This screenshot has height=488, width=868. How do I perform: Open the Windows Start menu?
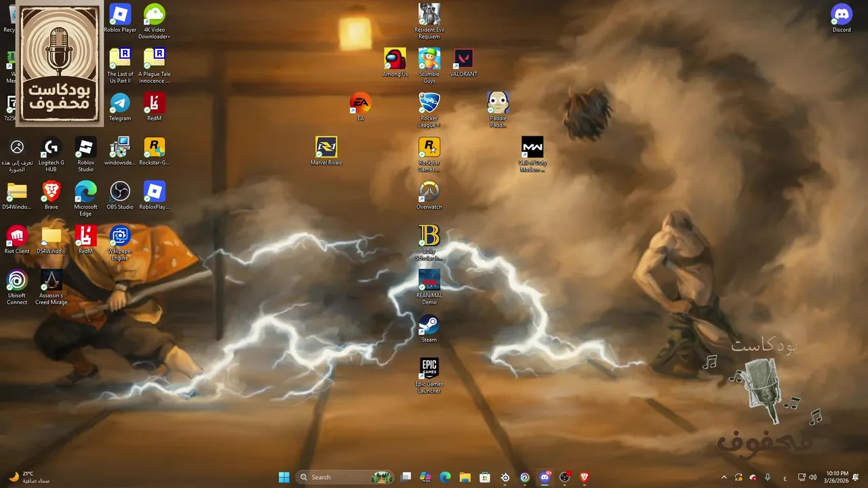284,477
